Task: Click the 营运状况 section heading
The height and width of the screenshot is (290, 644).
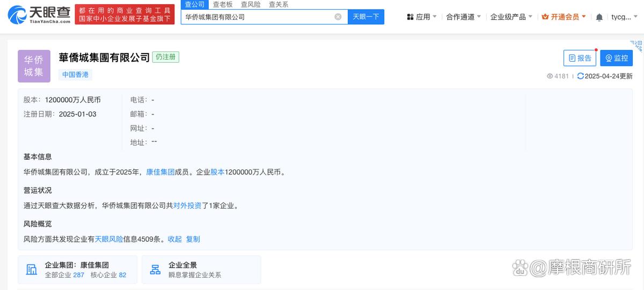Action: tap(38, 190)
